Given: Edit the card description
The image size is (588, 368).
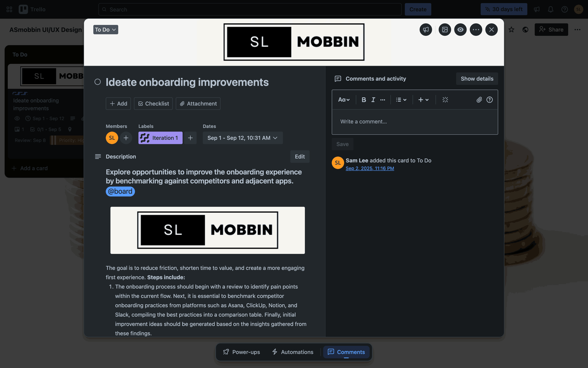Looking at the screenshot, I should [300, 157].
